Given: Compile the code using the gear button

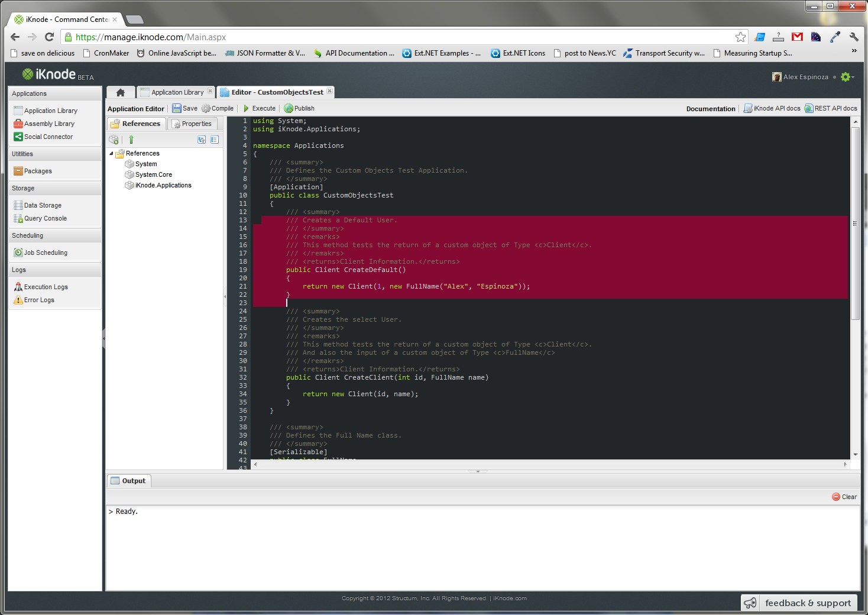Looking at the screenshot, I should [218, 108].
